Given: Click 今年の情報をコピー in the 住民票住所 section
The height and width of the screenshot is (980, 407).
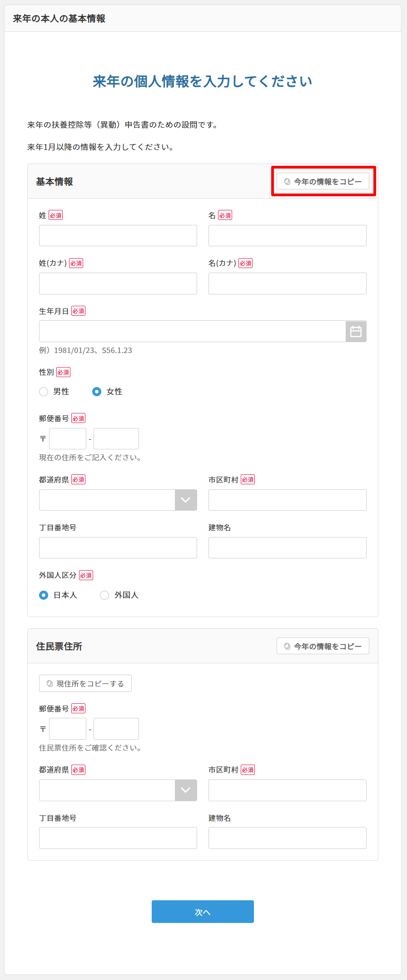Looking at the screenshot, I should [323, 646].
